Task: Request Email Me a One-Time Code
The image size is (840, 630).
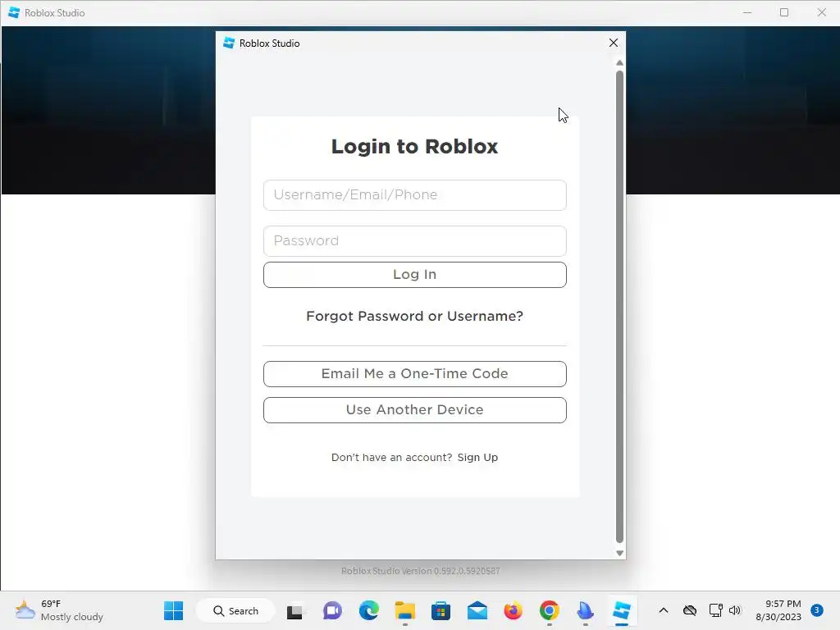Action: (414, 374)
